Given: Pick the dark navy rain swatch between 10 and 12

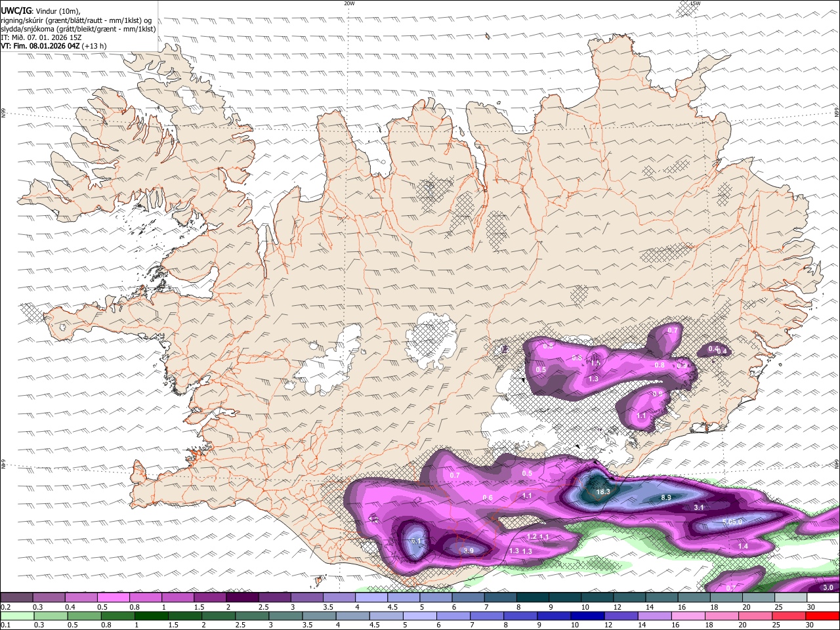Looking at the screenshot, I should (x=587, y=616).
